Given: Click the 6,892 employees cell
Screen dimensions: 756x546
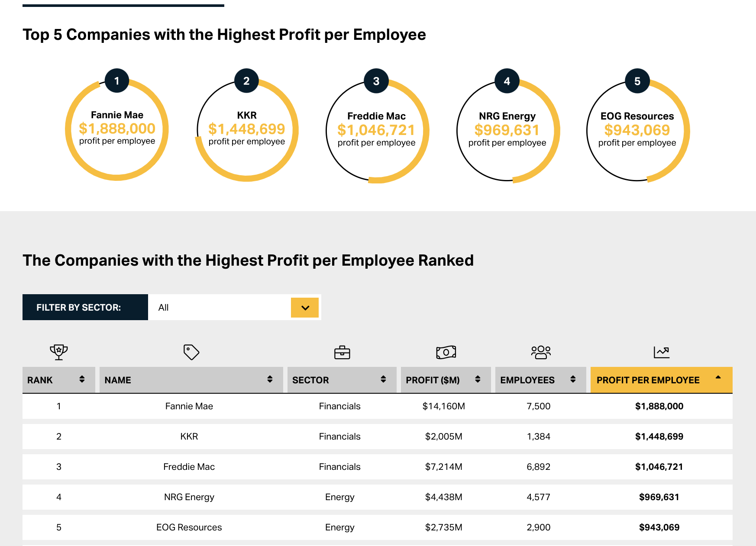Looking at the screenshot, I should click(539, 467).
